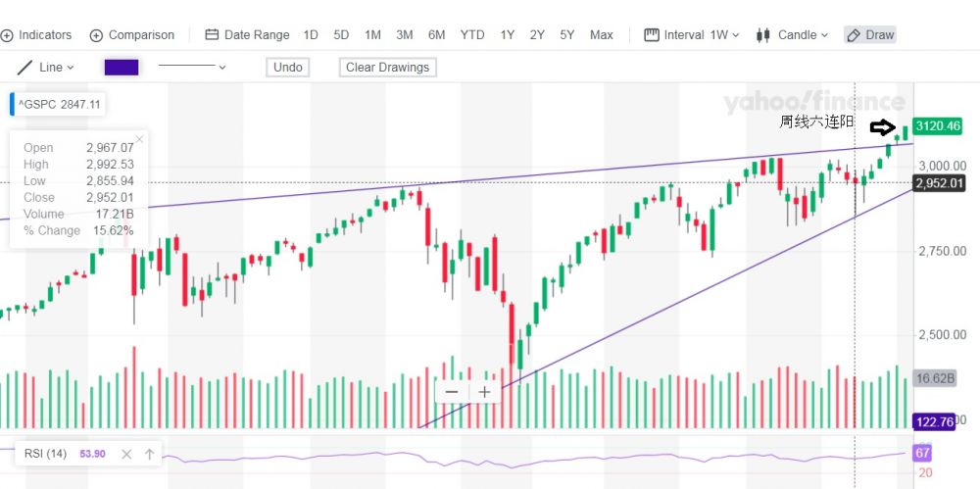Click the Clear Drawings button
This screenshot has width=980, height=489.
point(387,68)
